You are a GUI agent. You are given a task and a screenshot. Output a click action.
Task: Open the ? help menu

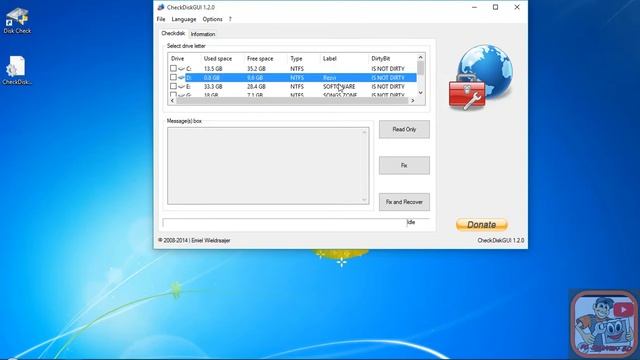(x=230, y=19)
